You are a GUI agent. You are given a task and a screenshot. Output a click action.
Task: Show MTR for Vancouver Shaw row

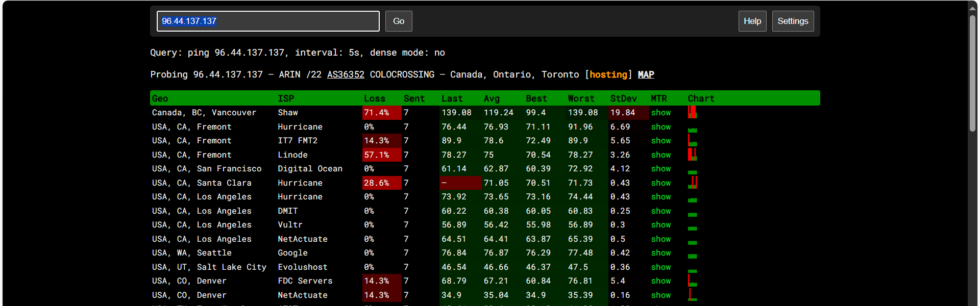pyautogui.click(x=660, y=113)
